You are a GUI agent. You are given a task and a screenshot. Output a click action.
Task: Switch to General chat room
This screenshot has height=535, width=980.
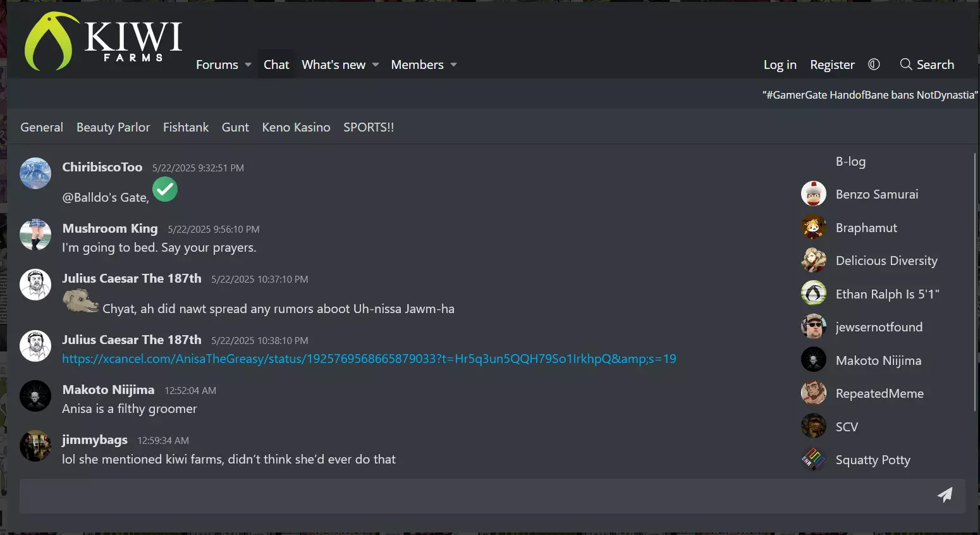point(42,127)
